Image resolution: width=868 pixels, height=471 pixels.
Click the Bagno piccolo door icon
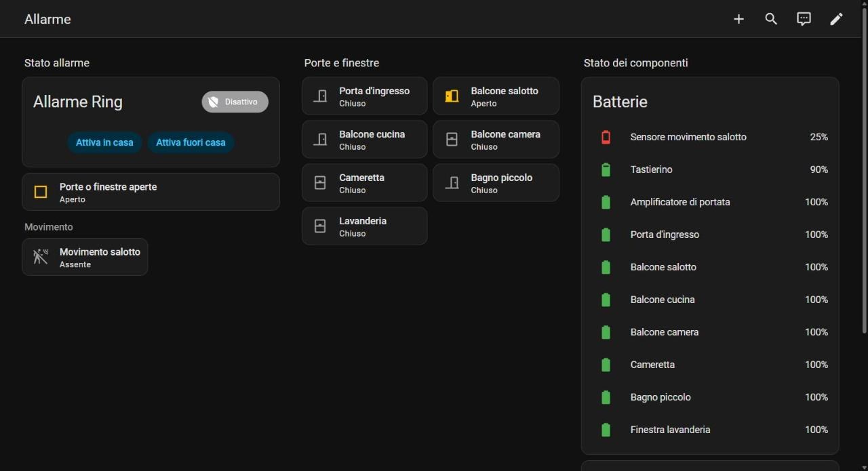point(452,183)
